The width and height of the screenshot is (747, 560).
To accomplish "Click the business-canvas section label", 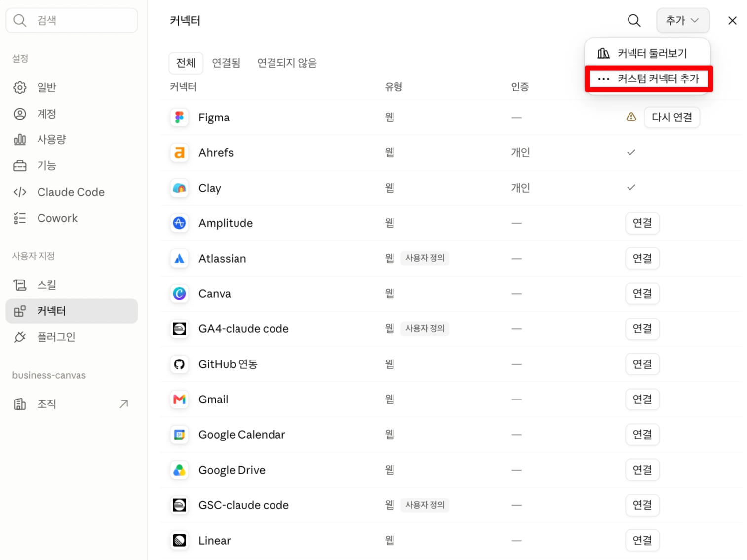I will [x=49, y=375].
